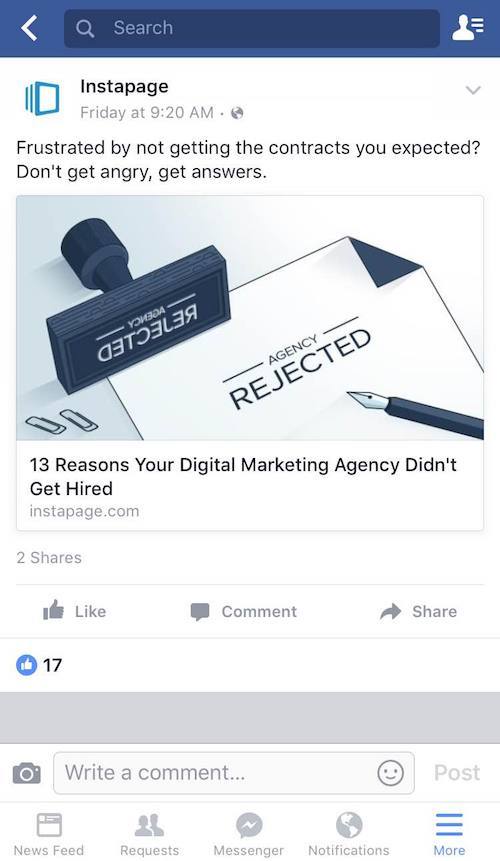The height and width of the screenshot is (861, 500).
Task: Open the friends list icon
Action: [468, 27]
